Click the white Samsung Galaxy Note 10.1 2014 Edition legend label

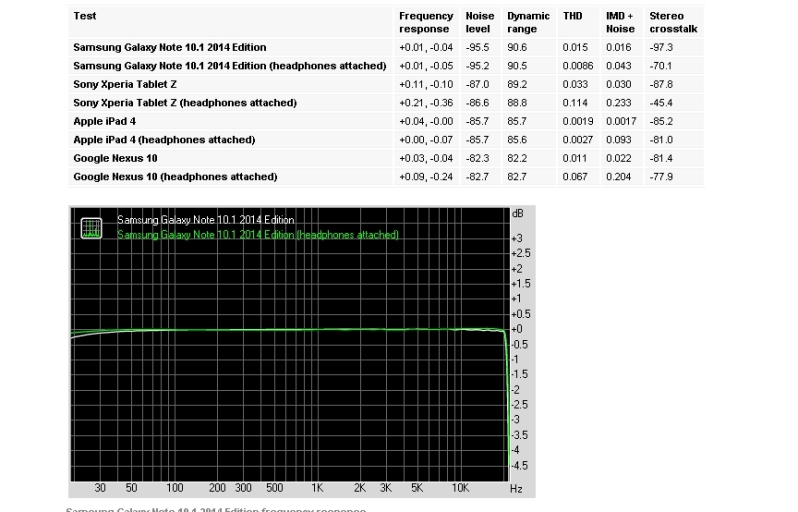(206, 220)
